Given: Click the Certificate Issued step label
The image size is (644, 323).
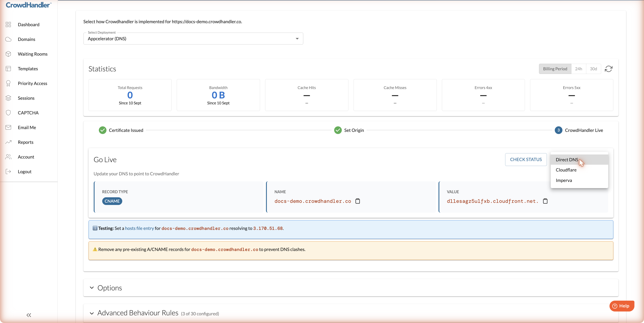Looking at the screenshot, I should tap(126, 130).
